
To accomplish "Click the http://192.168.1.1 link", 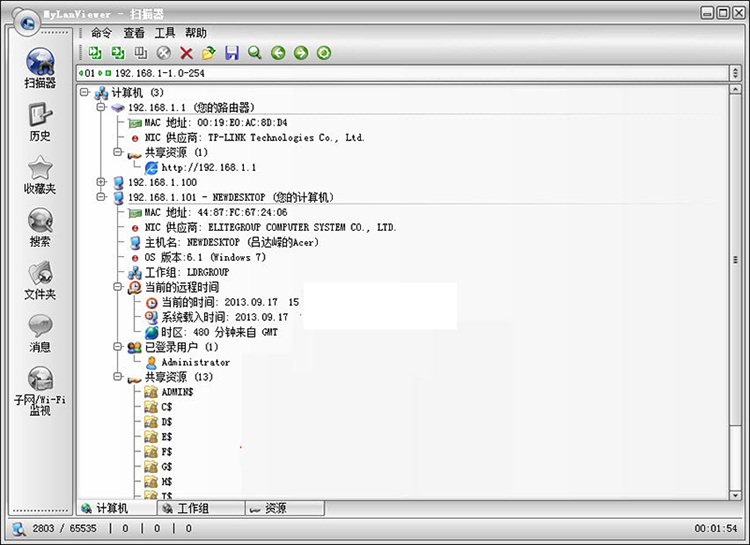I will pyautogui.click(x=208, y=168).
